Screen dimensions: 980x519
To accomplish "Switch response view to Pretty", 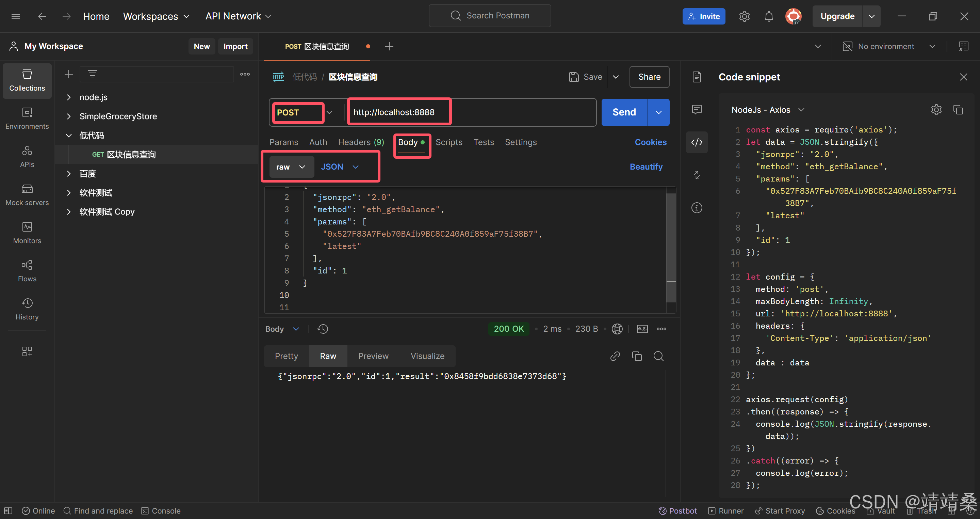I will (x=286, y=356).
